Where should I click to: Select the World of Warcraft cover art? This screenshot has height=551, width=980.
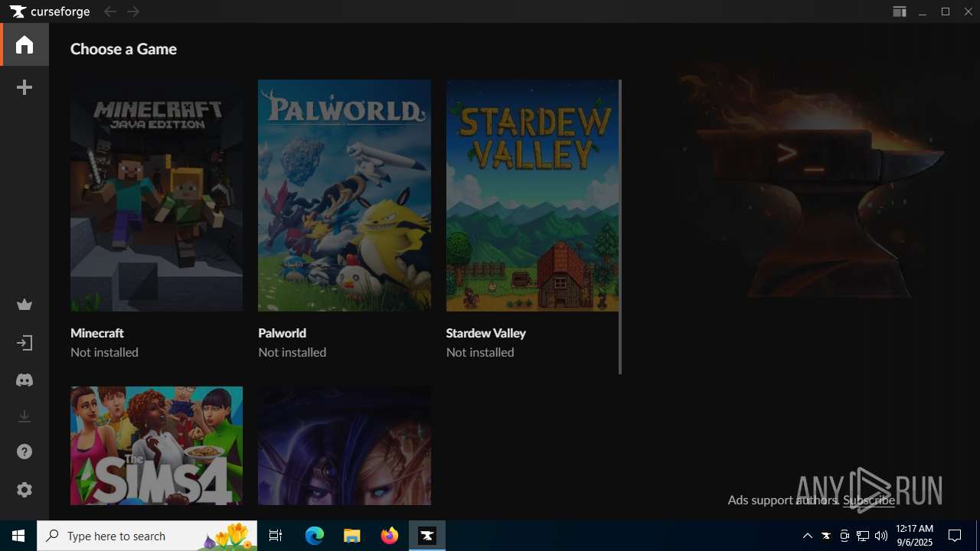(x=345, y=445)
